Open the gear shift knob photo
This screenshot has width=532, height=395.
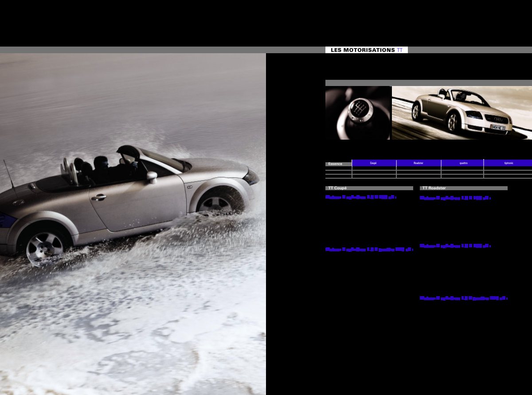[x=358, y=113]
